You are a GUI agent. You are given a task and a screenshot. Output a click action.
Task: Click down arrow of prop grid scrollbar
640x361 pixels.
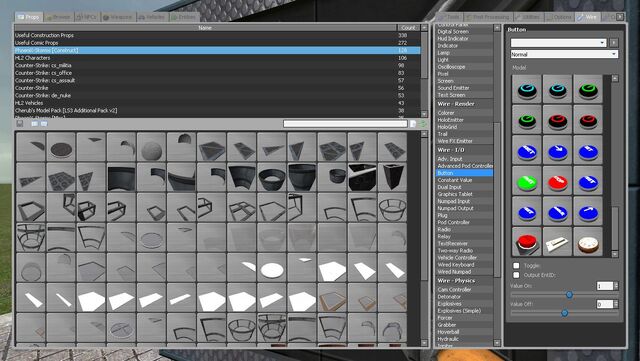(x=424, y=343)
